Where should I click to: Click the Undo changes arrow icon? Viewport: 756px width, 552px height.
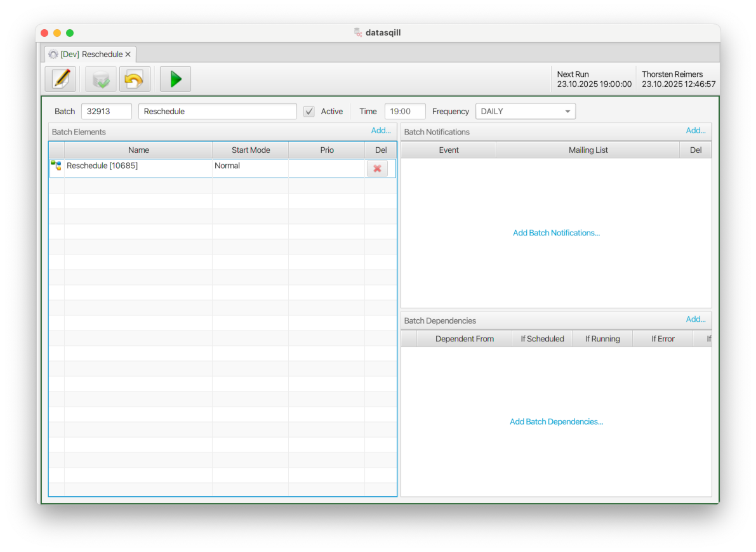click(x=135, y=79)
